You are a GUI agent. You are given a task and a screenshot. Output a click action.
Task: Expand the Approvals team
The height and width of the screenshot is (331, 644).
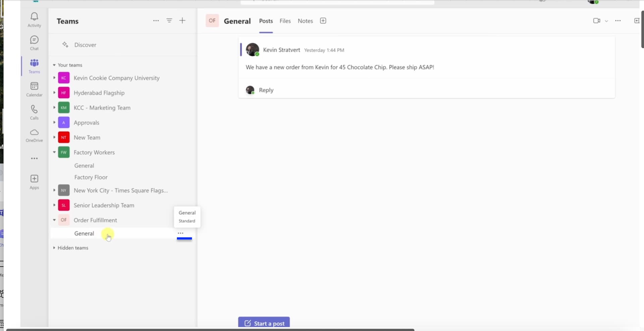pos(54,122)
